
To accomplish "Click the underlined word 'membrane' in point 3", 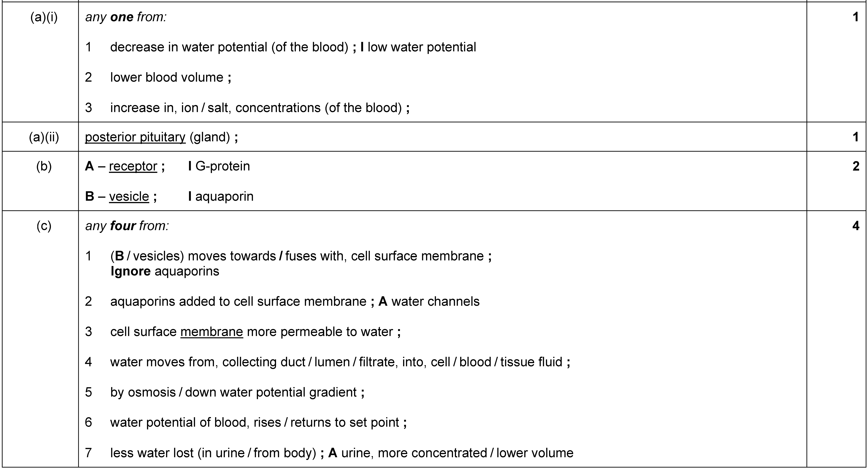I will coord(212,332).
